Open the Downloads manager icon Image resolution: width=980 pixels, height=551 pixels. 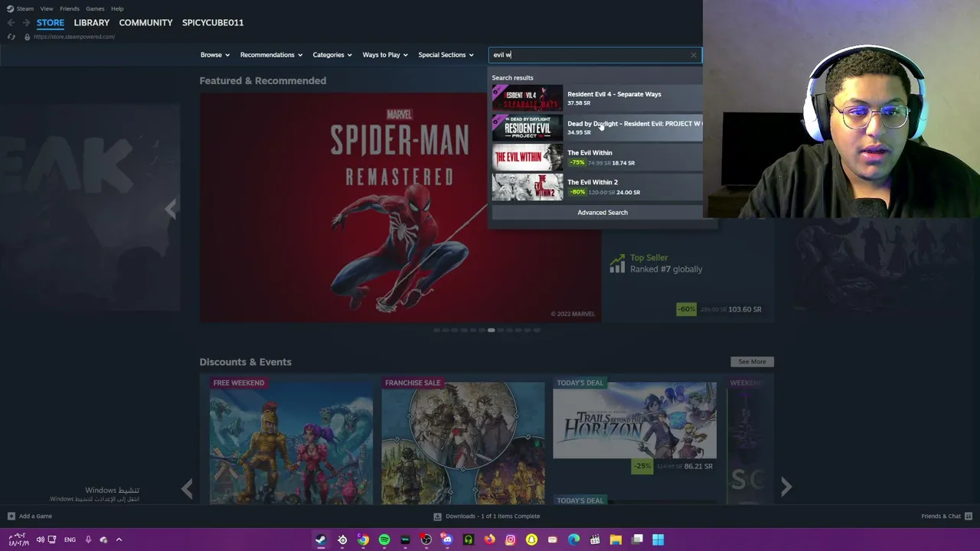coord(438,517)
